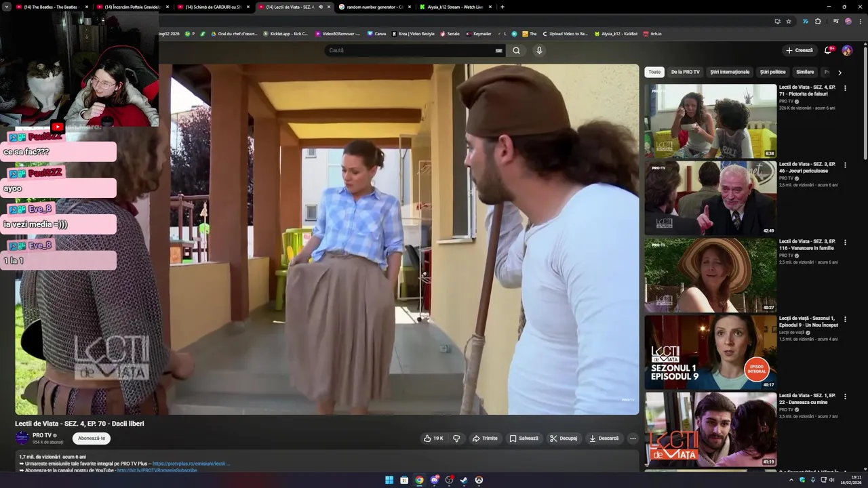The image size is (868, 488).
Task: Click the Abonează-te subscribe button
Action: pos(92,439)
